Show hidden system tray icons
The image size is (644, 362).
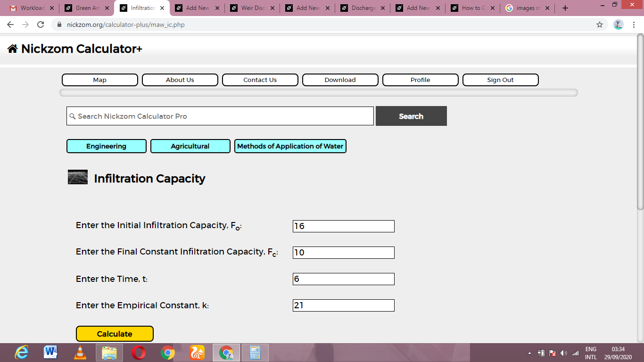(529, 353)
